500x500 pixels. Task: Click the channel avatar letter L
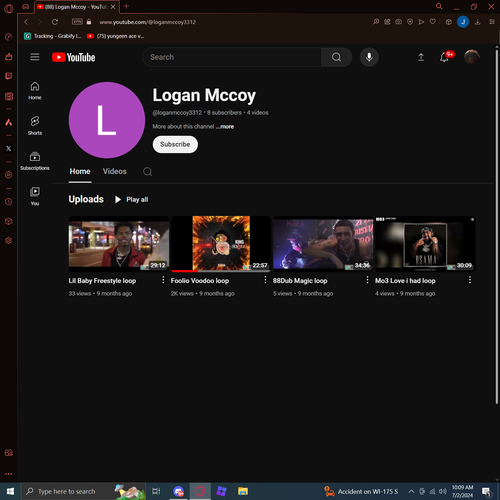pos(107,120)
